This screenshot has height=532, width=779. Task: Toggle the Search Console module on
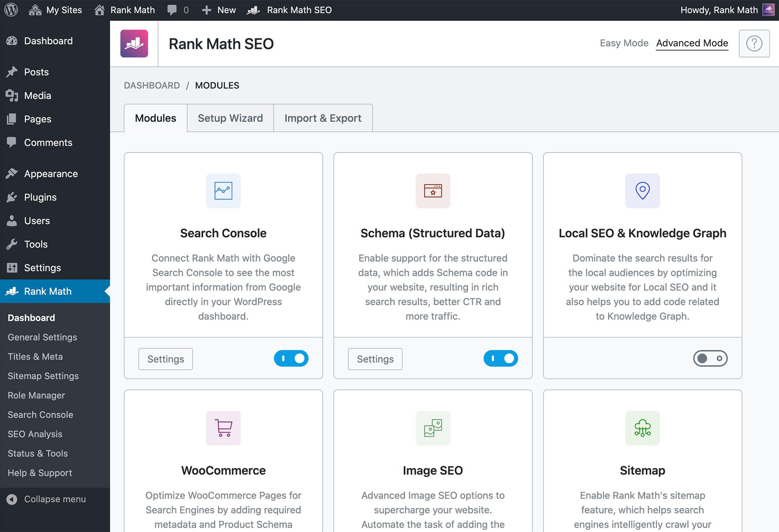click(291, 358)
